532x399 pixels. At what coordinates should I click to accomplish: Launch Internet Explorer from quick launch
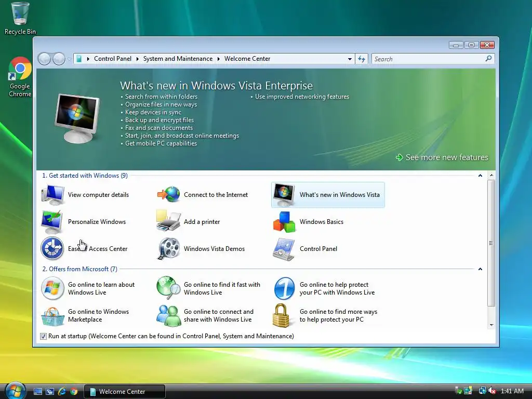62,392
